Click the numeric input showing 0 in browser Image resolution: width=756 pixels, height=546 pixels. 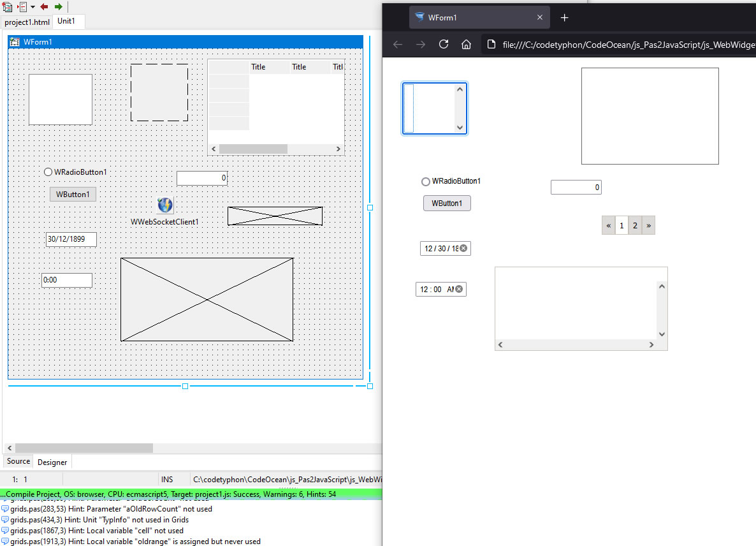[576, 187]
